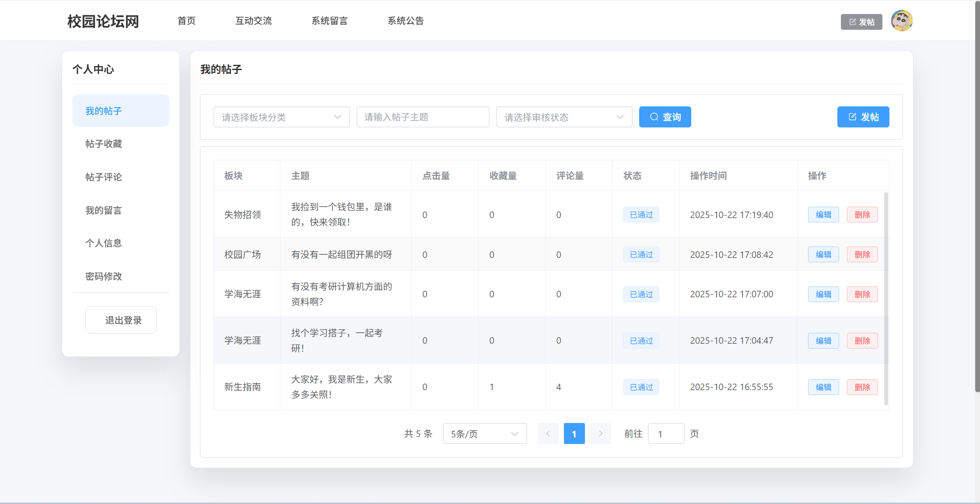Select 帖子收藏 in sidebar
The height and width of the screenshot is (504, 980).
coord(104,144)
